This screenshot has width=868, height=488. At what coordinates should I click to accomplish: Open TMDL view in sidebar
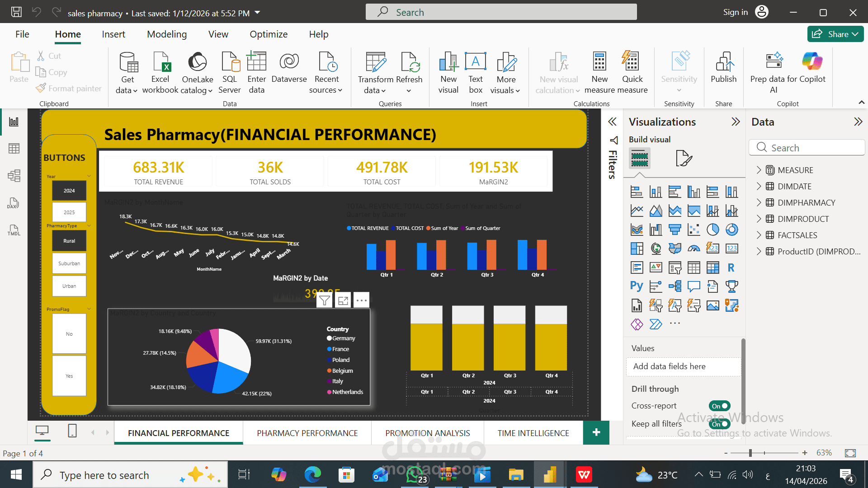click(14, 230)
